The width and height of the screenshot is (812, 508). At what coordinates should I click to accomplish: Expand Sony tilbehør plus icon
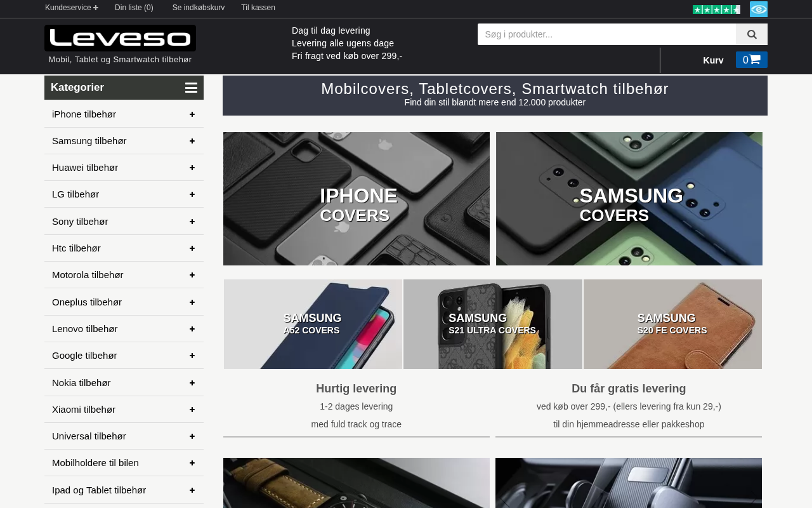coord(192,222)
